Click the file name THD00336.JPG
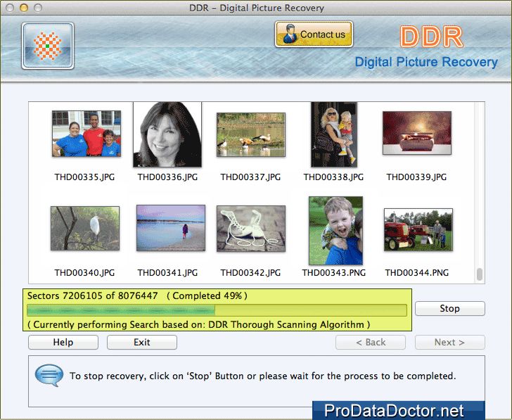The width and height of the screenshot is (512, 420). pos(167,177)
